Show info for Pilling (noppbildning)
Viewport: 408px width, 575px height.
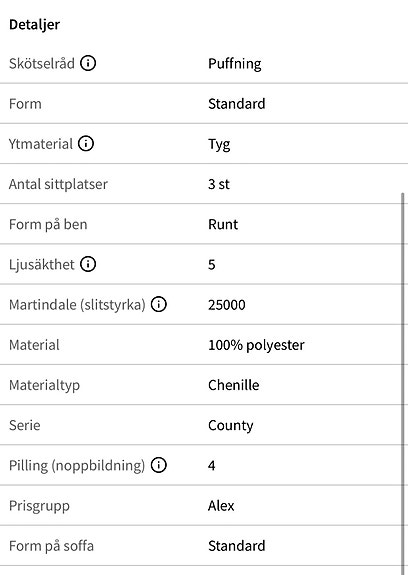pyautogui.click(x=159, y=465)
